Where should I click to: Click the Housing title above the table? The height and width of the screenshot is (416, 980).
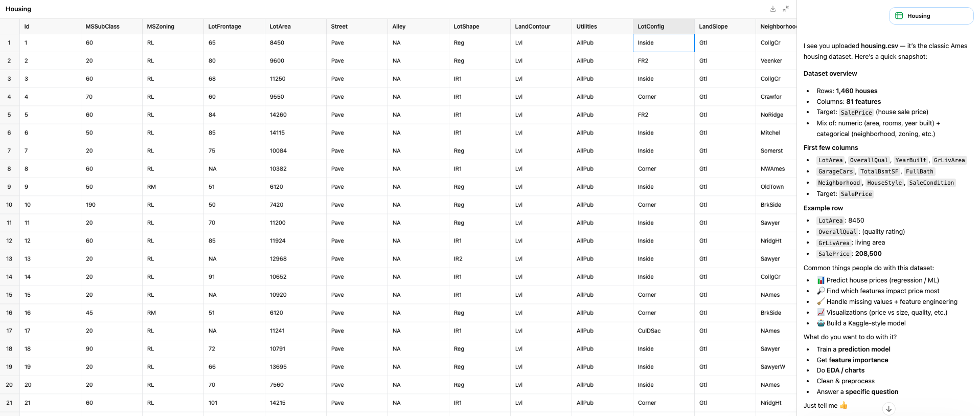point(18,9)
